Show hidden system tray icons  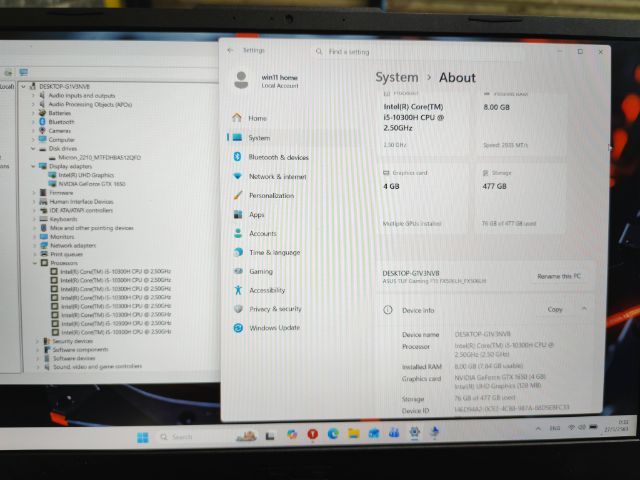538,429
